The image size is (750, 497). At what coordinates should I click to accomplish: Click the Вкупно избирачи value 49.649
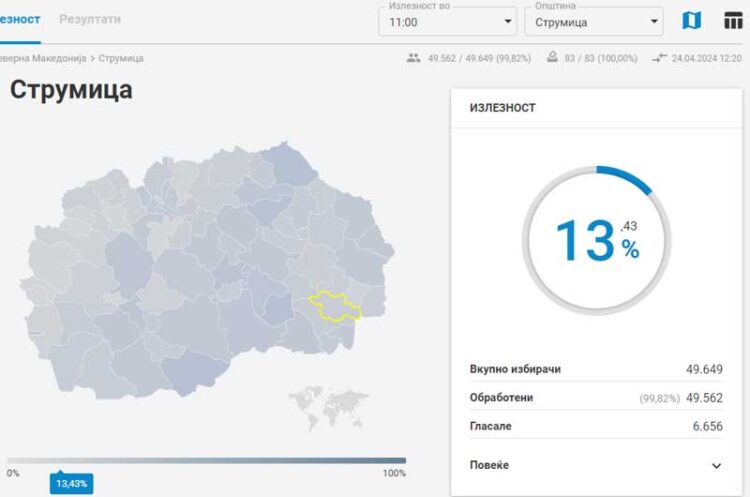704,369
